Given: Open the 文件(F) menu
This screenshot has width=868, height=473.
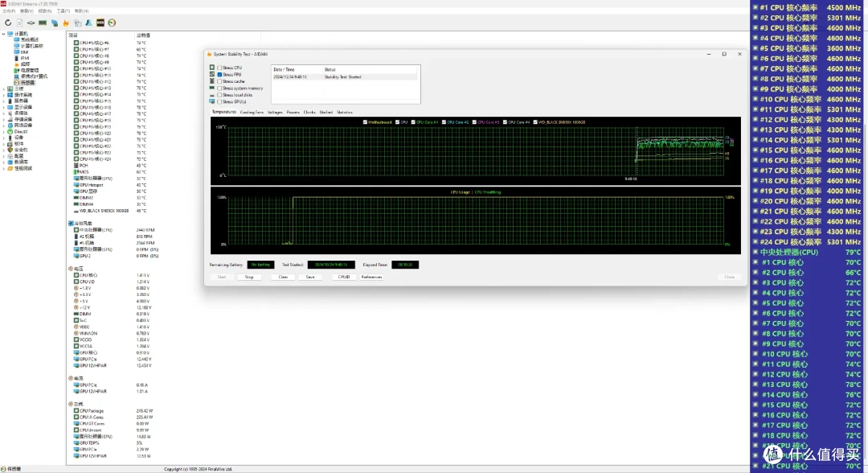Looking at the screenshot, I should (x=9, y=11).
